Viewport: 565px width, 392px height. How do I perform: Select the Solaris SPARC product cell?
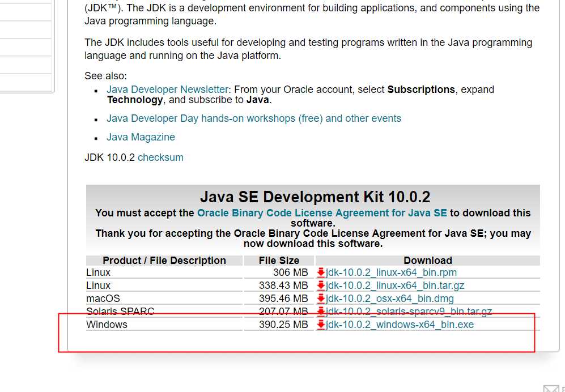[x=164, y=312]
